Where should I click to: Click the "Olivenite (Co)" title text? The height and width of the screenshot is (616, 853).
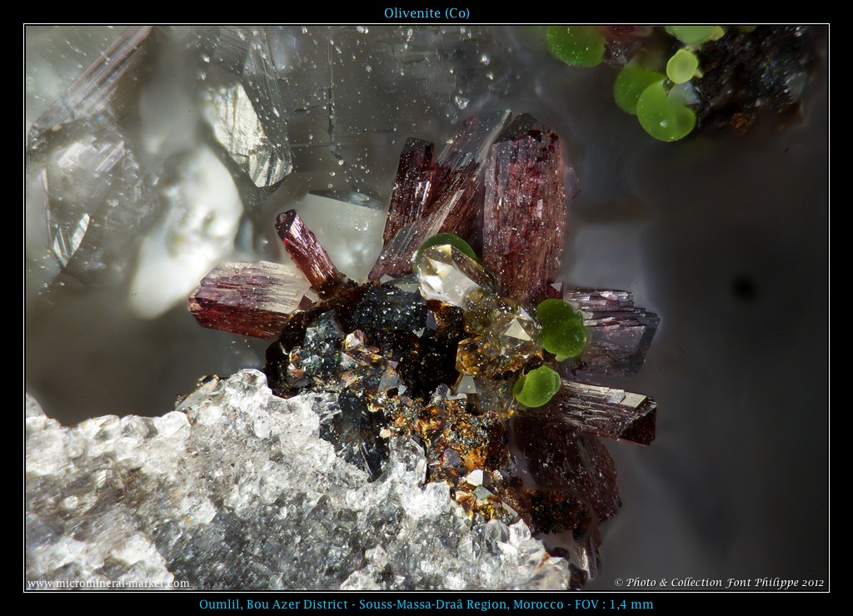coord(426,13)
